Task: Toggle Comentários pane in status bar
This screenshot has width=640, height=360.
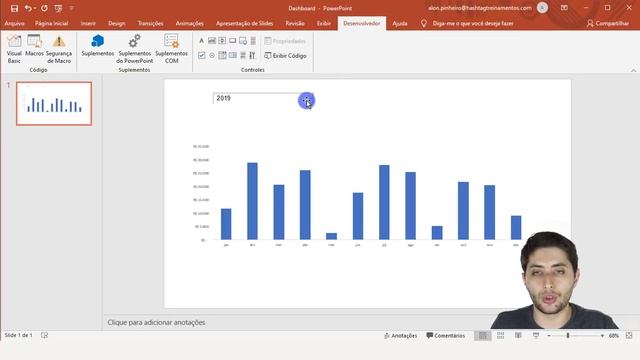Action: (445, 336)
